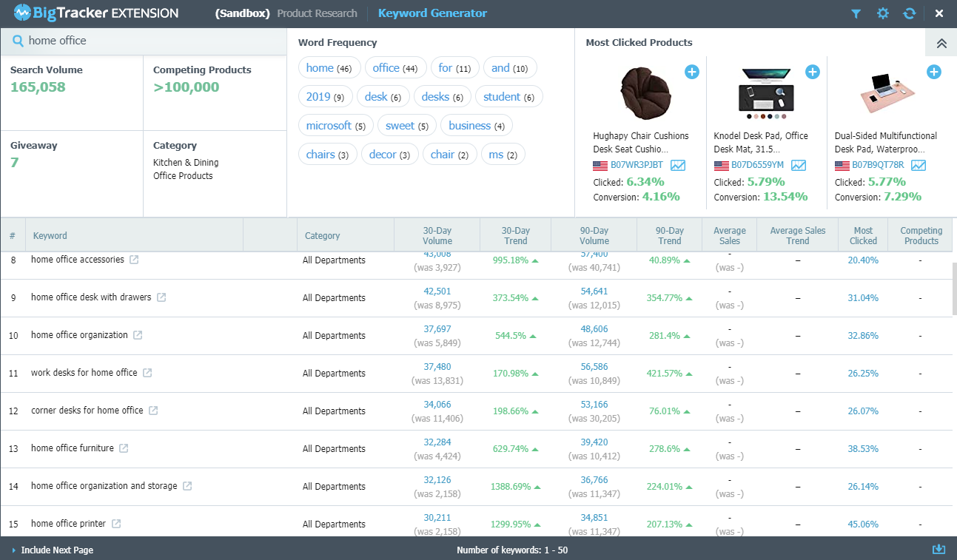The image size is (957, 560).
Task: Open external link for home office accessories
Action: coord(134,260)
